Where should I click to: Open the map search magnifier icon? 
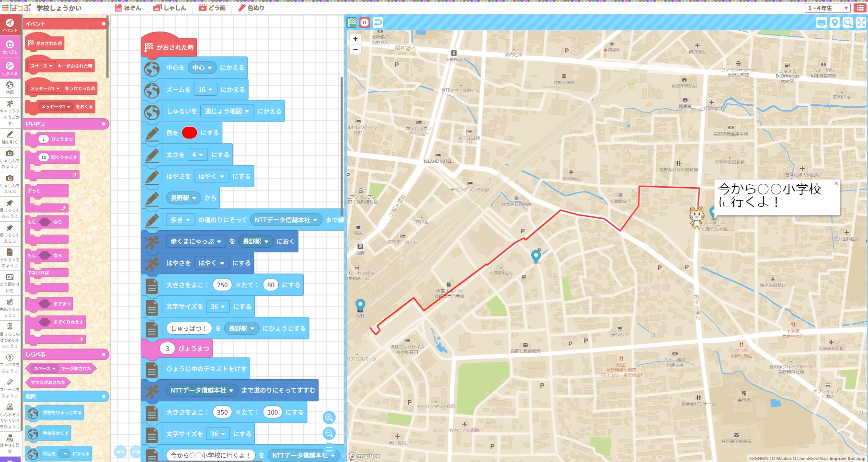847,23
